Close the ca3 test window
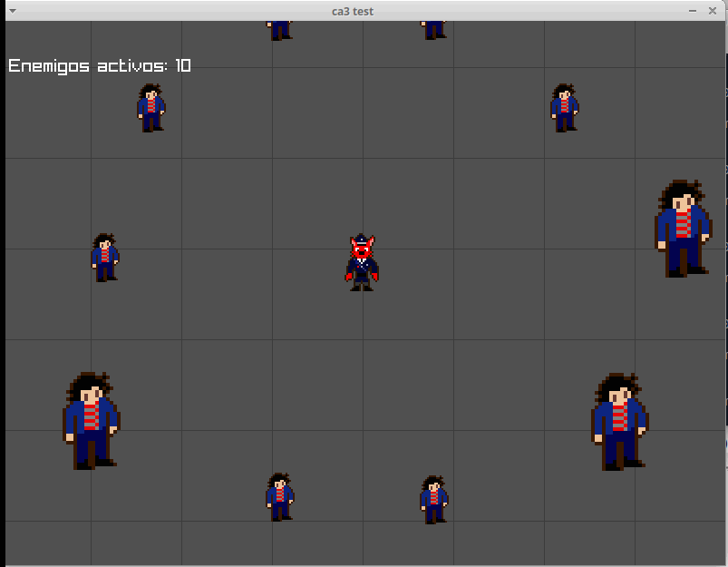 click(x=713, y=11)
